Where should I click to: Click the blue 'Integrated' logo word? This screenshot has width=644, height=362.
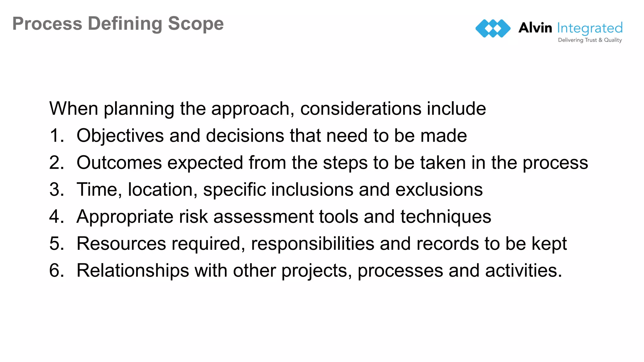590,29
